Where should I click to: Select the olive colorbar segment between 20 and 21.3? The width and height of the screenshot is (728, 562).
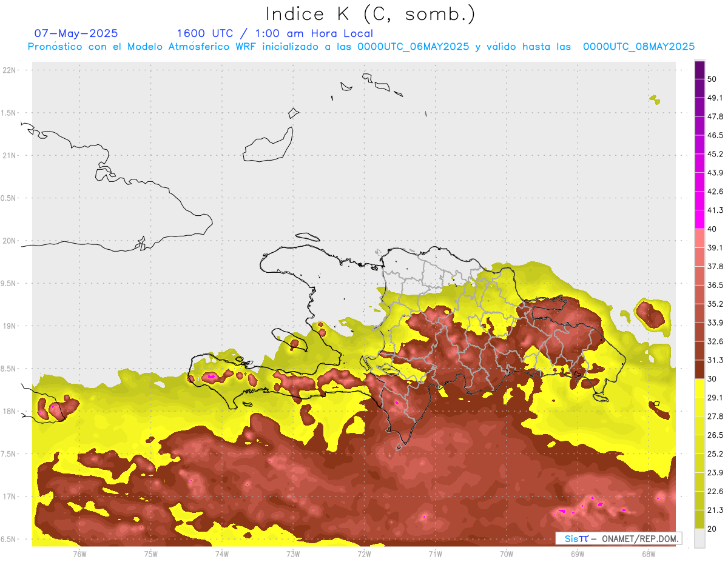pyautogui.click(x=699, y=519)
